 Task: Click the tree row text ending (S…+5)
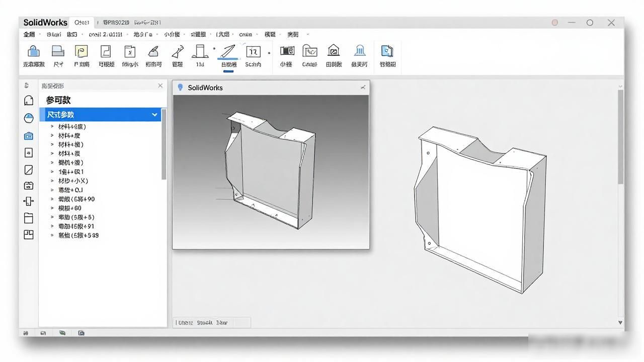coord(76,217)
